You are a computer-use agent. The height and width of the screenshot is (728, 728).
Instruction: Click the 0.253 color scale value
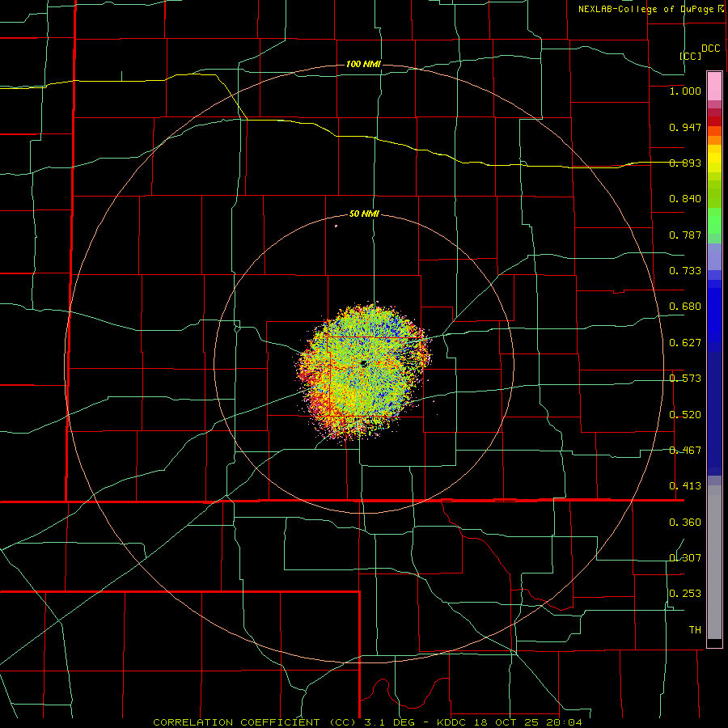pos(685,594)
